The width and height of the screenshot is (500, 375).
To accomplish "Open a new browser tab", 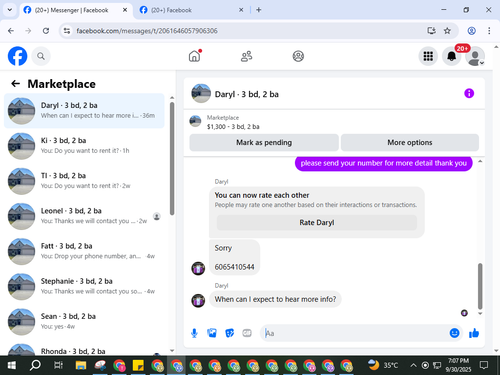I will tap(259, 10).
